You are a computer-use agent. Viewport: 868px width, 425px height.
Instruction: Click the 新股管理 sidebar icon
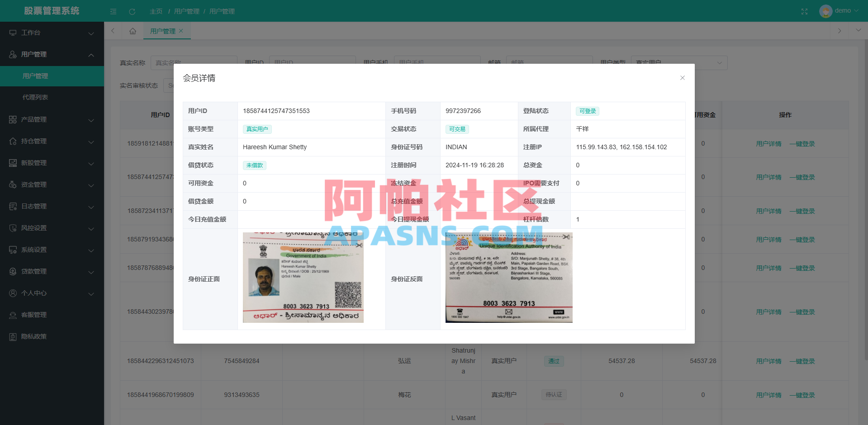point(13,162)
